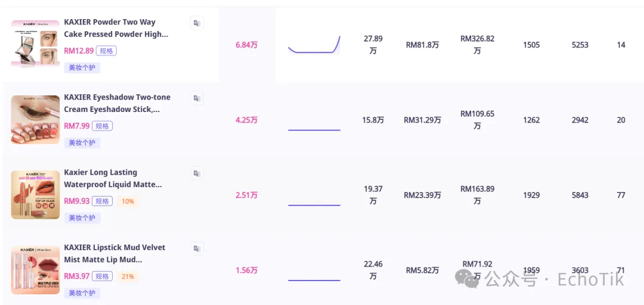Click translate icon beside Kaxier Long Lasting title

pyautogui.click(x=196, y=173)
